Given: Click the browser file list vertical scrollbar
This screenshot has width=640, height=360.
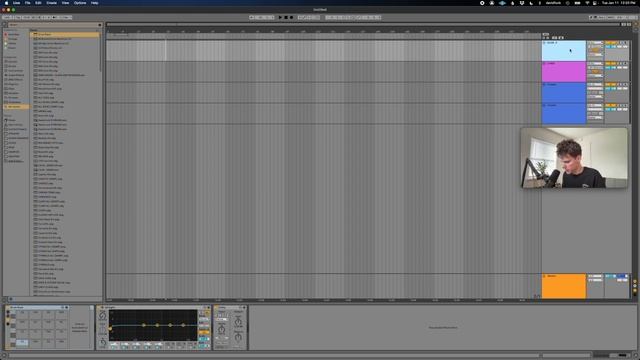Looking at the screenshot, I should [x=101, y=53].
